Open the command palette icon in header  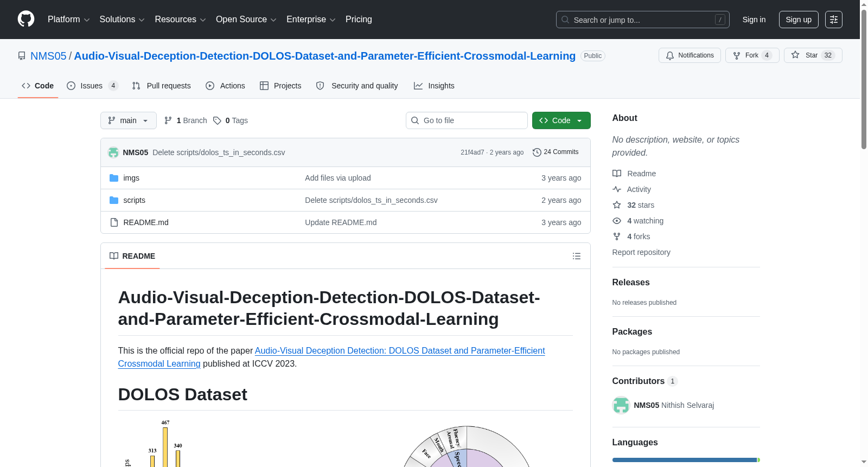[x=834, y=20]
